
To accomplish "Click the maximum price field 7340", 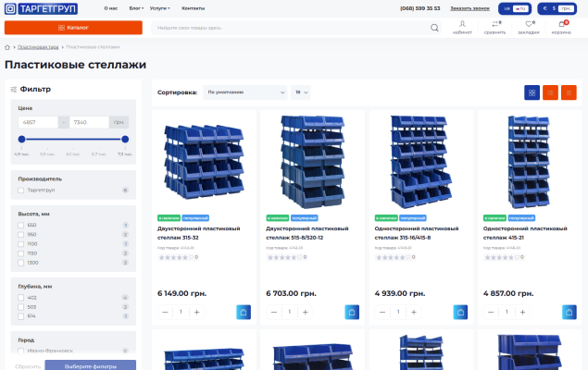I will pos(89,122).
